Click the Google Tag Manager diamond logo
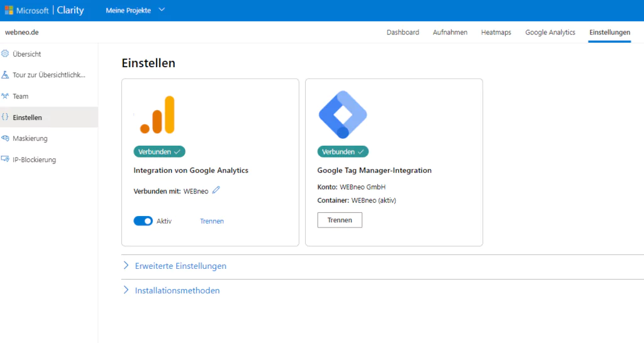This screenshot has height=343, width=644. click(343, 114)
